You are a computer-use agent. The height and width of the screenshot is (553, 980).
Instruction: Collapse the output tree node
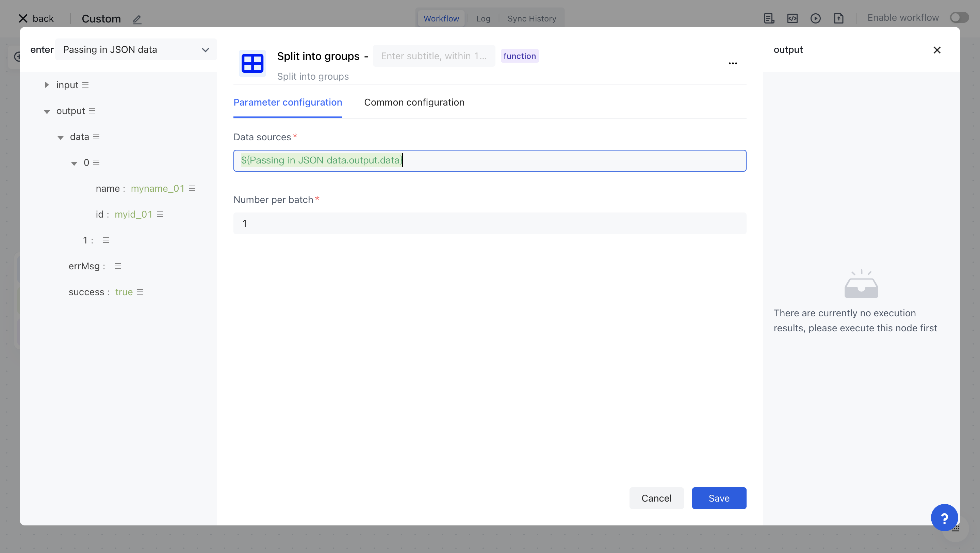pyautogui.click(x=47, y=111)
